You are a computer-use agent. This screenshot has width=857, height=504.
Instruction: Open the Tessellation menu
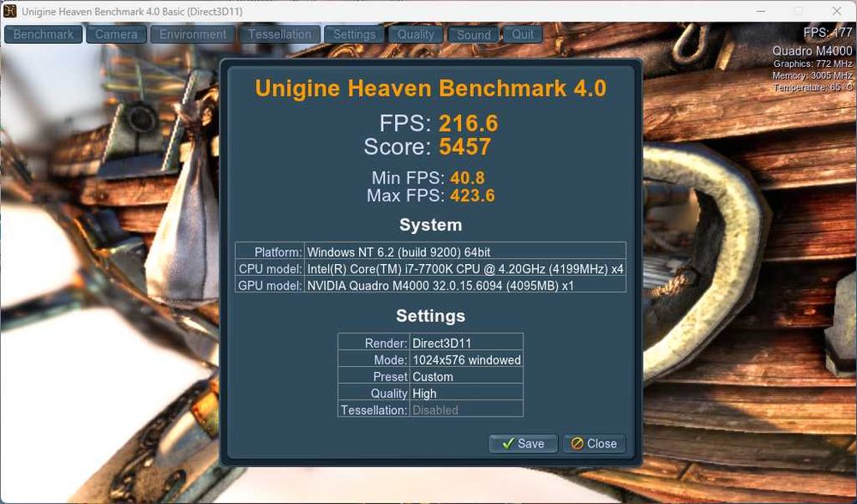pyautogui.click(x=279, y=34)
